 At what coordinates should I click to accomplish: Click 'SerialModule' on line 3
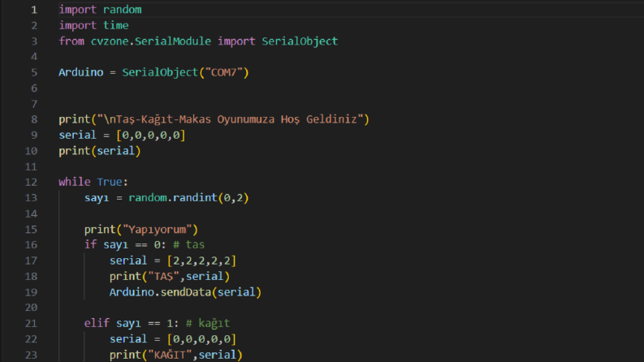point(173,41)
